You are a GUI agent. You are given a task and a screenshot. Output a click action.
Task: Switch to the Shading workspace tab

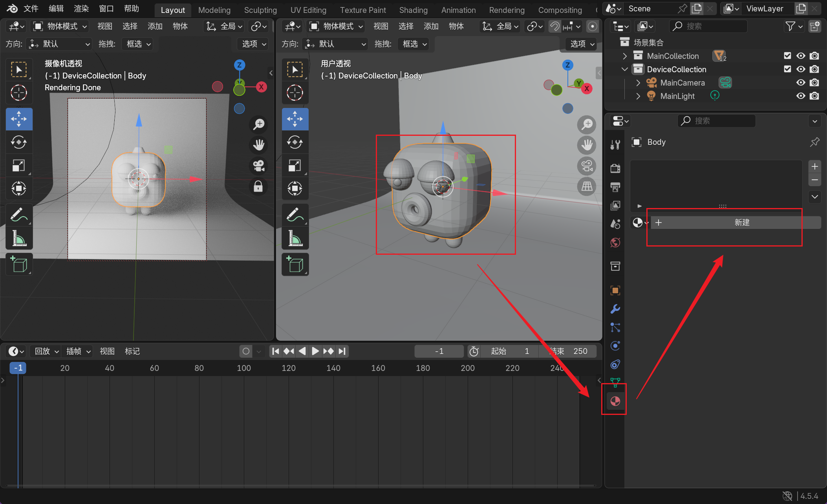coord(413,10)
